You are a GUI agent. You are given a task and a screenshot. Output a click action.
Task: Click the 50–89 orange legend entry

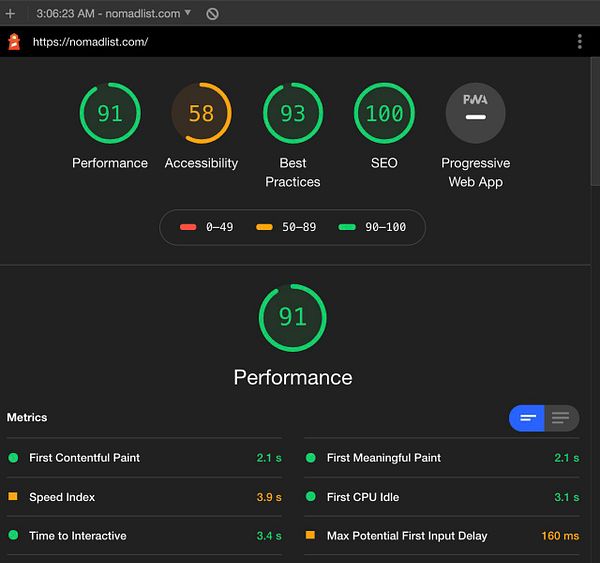pyautogui.click(x=286, y=227)
